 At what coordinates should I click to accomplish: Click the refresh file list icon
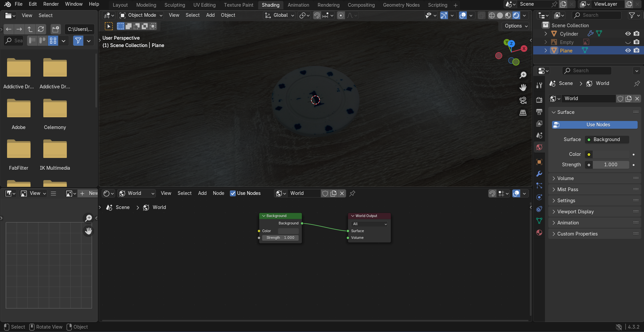[41, 29]
